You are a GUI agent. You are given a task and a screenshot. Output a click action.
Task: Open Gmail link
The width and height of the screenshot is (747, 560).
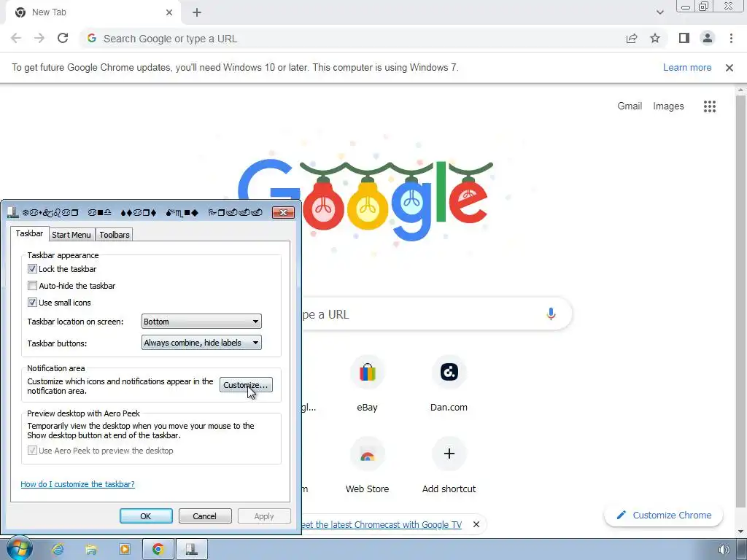[x=630, y=106]
